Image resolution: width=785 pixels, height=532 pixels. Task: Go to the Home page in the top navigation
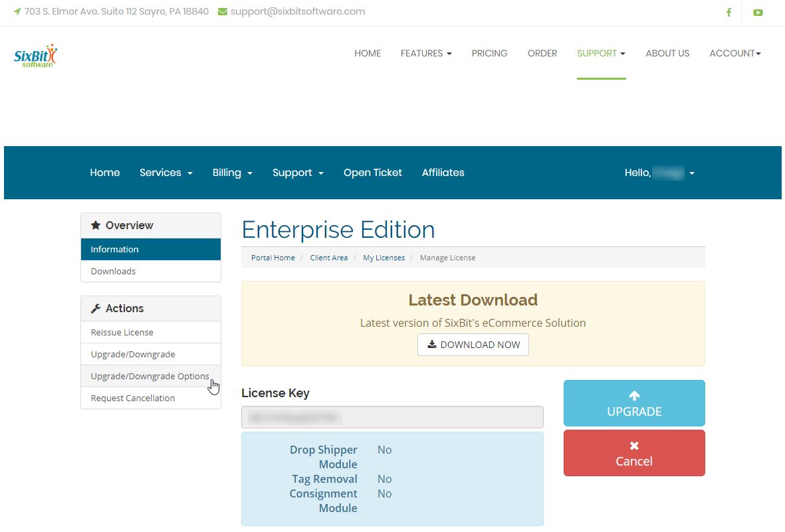coord(368,54)
